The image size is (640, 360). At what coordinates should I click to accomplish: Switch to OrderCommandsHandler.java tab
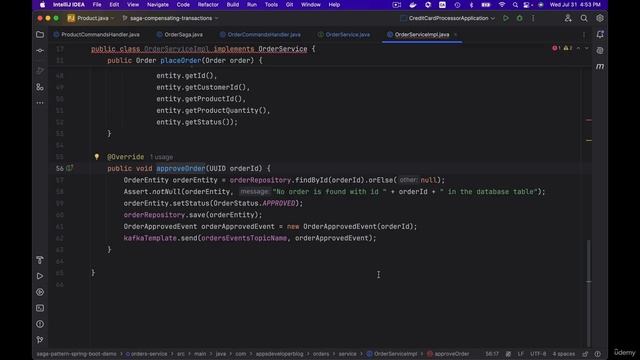[x=260, y=35]
